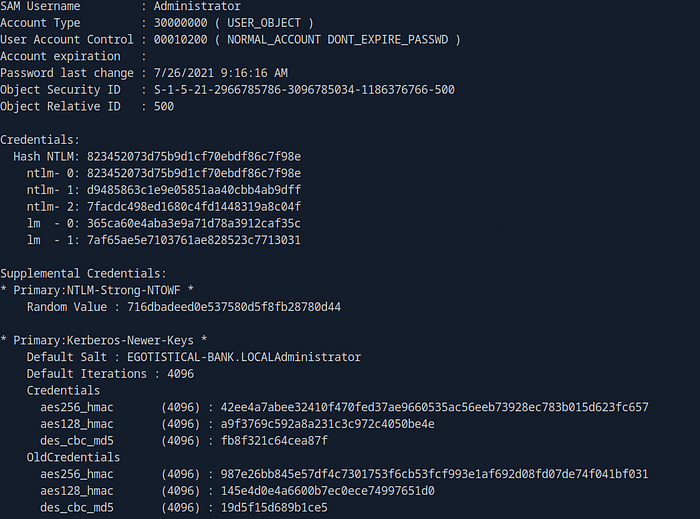700x519 pixels.
Task: Click the Random Value hash 716dbadeed0e537580d5f8fb28780d44
Action: click(x=234, y=307)
